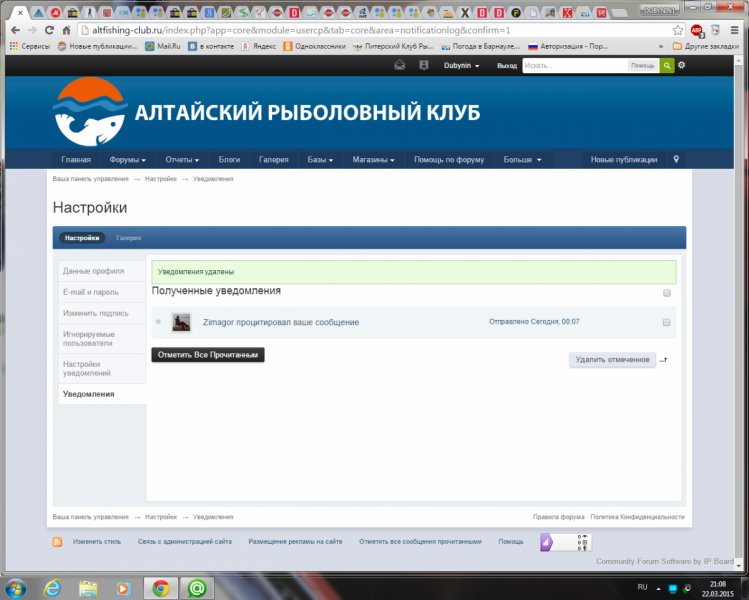
Task: Reload the page with refresh icon
Action: point(49,30)
